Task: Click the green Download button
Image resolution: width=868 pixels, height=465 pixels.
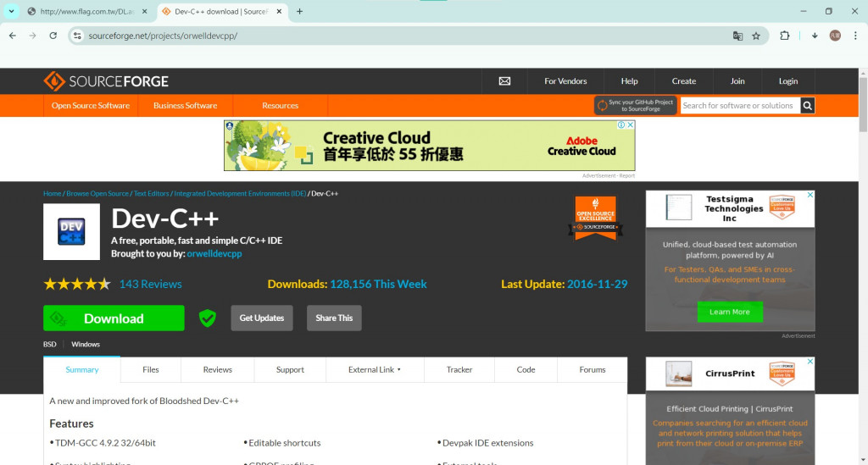Action: 114,318
